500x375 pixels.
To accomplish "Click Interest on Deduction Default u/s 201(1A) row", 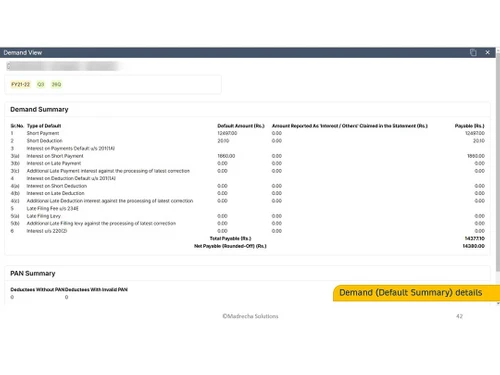I will 71,178.
